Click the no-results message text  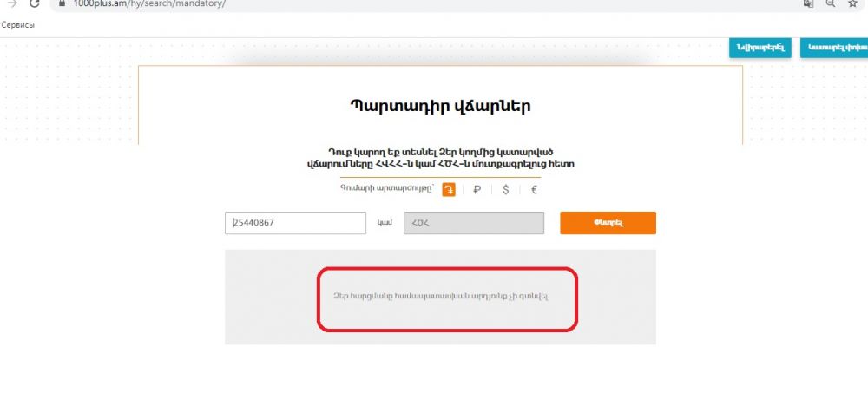(x=441, y=297)
